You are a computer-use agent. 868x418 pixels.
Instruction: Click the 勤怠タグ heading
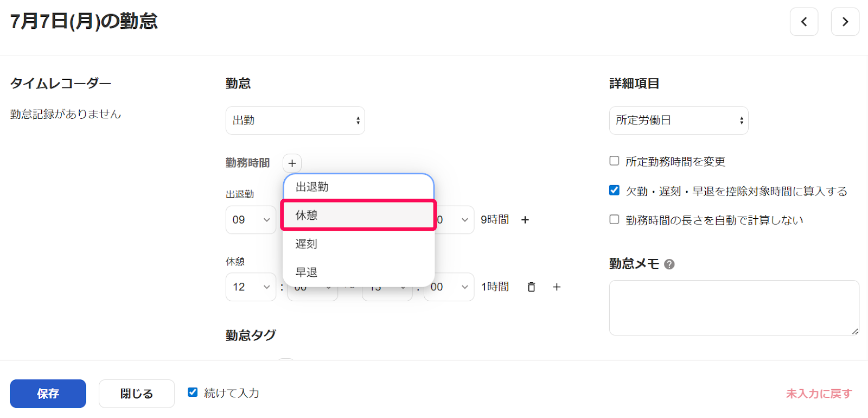251,335
